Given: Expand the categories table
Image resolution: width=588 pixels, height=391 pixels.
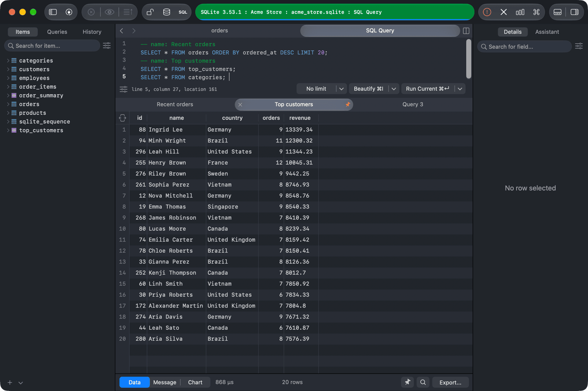Looking at the screenshot, I should (8, 61).
